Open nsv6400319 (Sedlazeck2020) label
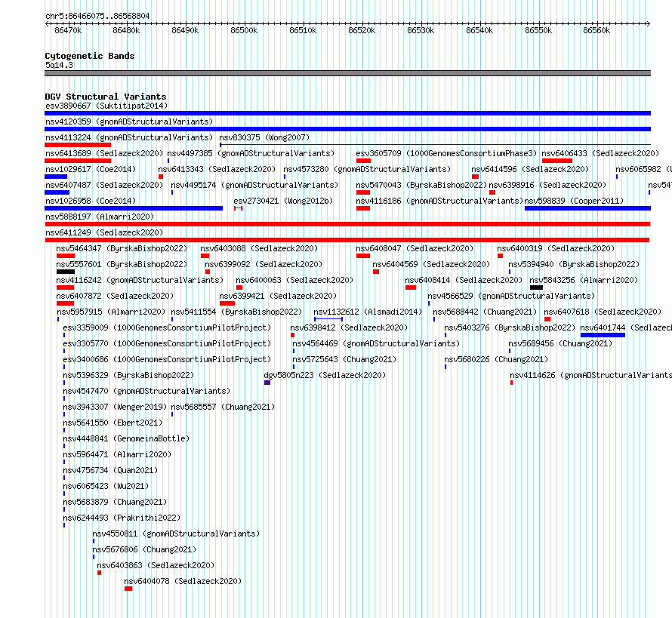This screenshot has width=672, height=618. [x=556, y=248]
